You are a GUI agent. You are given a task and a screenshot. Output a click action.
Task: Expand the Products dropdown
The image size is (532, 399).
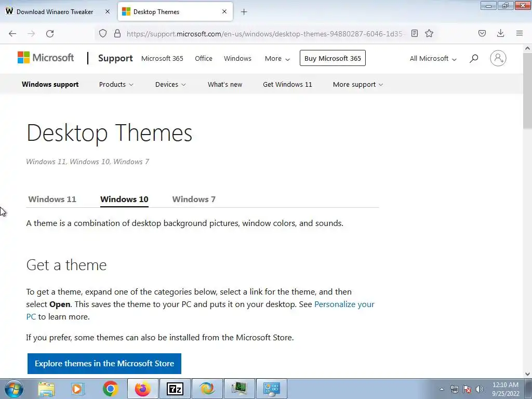pos(116,84)
